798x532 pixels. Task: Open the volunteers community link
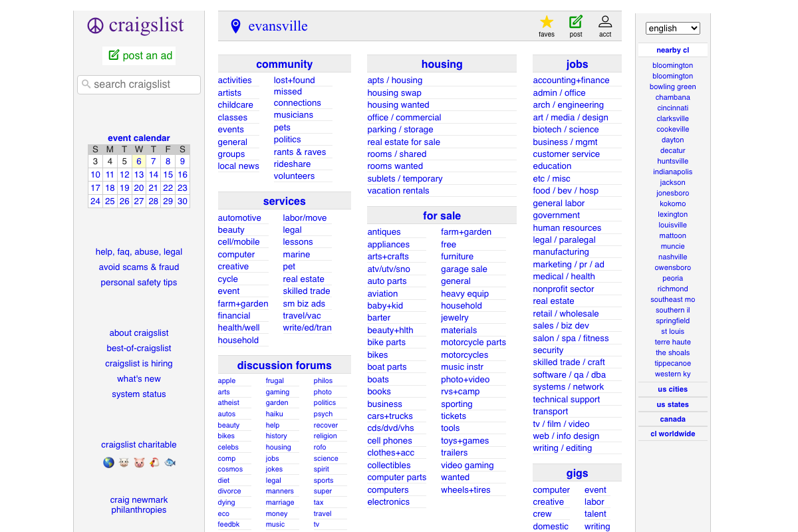pos(294,176)
